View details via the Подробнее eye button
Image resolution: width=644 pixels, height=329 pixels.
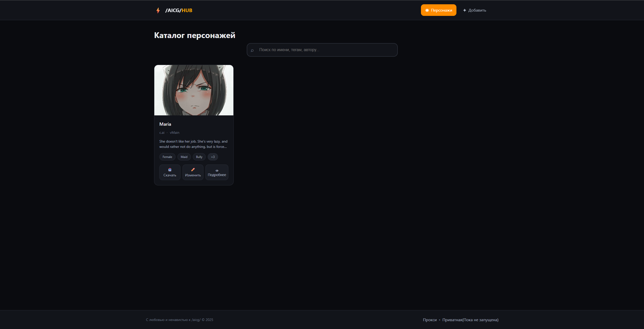(x=217, y=172)
